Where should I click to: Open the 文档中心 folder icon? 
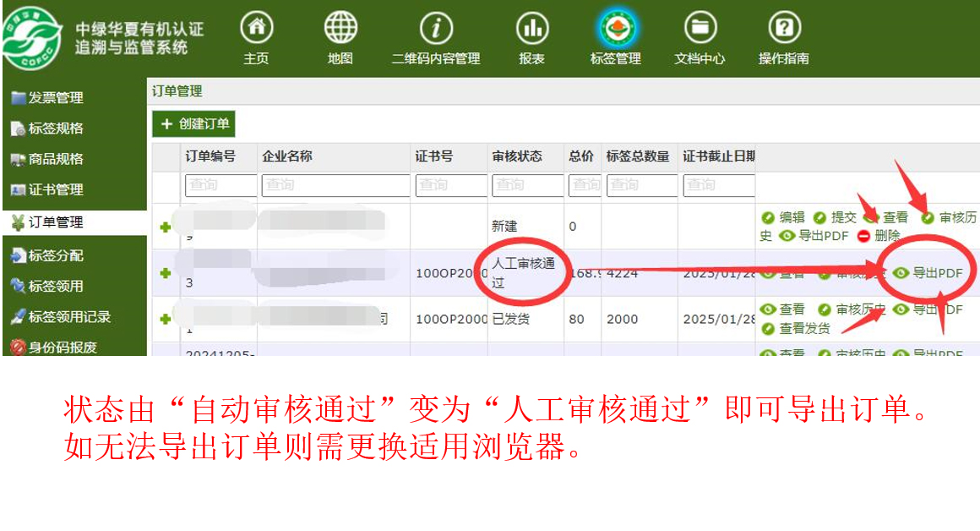[x=699, y=29]
